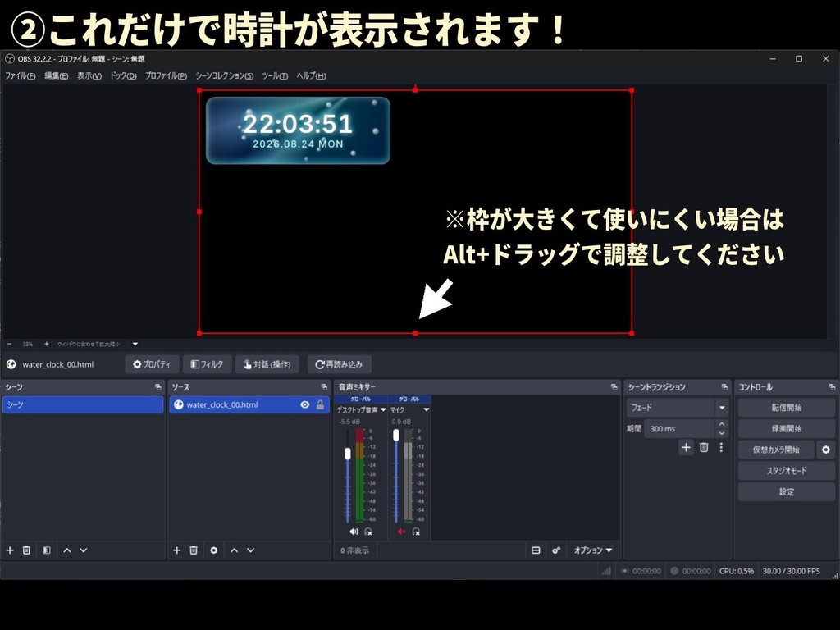Select water_clock_00.html source row
This screenshot has height=630, width=840.
point(249,404)
